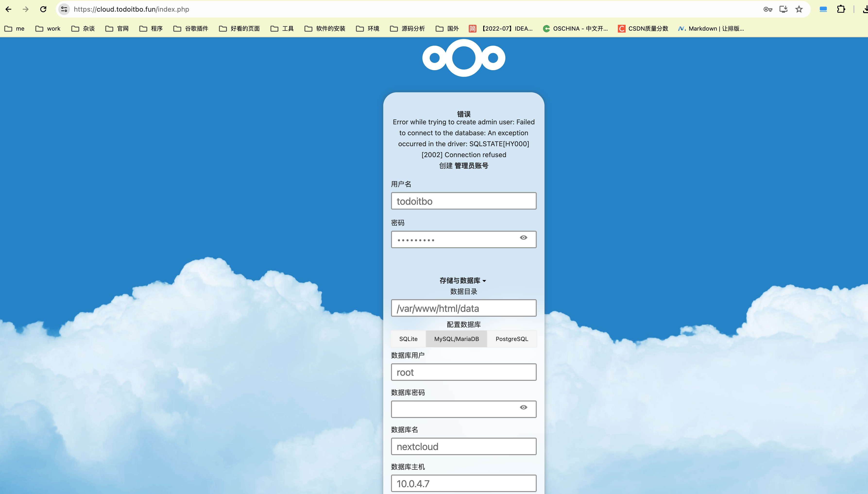Open the '源码分析' bookmarks folder

[x=407, y=28]
